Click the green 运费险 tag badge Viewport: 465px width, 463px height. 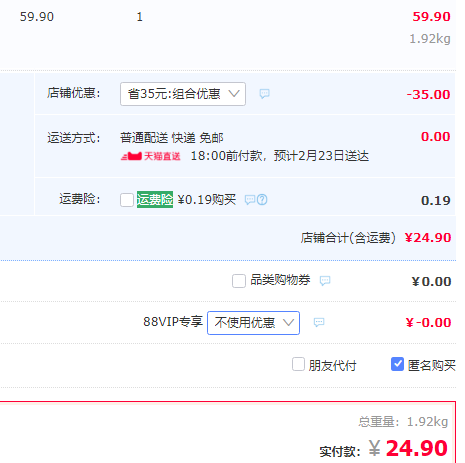pos(155,200)
